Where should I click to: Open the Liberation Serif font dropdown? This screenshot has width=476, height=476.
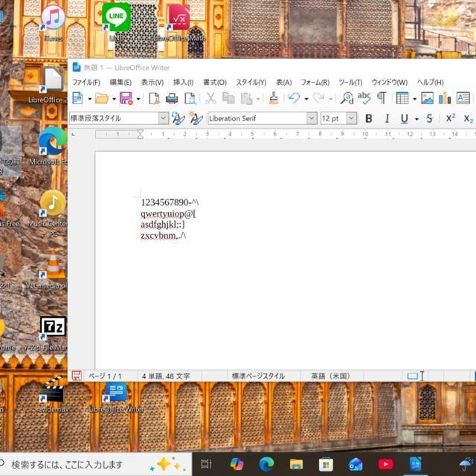tap(312, 118)
